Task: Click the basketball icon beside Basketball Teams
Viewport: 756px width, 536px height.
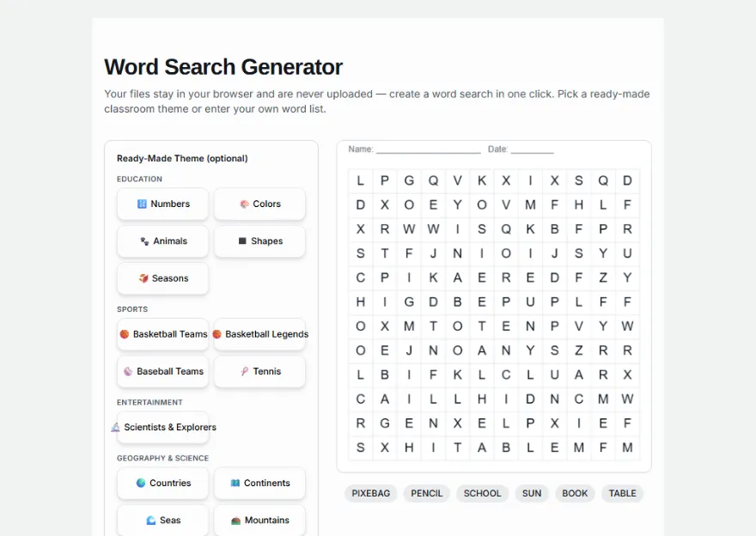Action: tap(125, 334)
